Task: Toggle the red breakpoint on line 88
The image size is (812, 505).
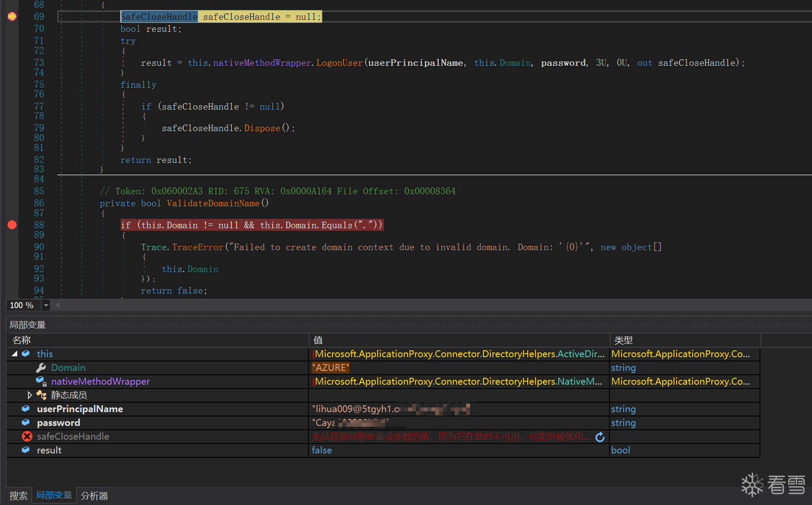Action: [x=12, y=225]
